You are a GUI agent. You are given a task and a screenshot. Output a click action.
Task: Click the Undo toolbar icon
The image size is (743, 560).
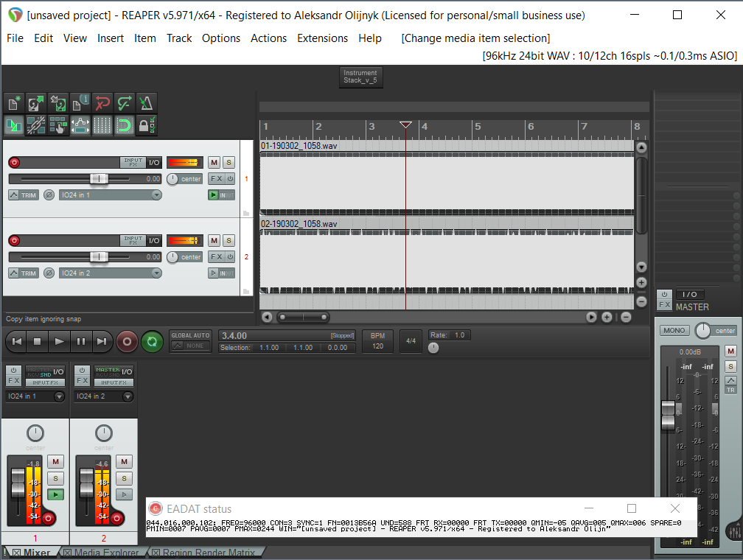point(102,103)
